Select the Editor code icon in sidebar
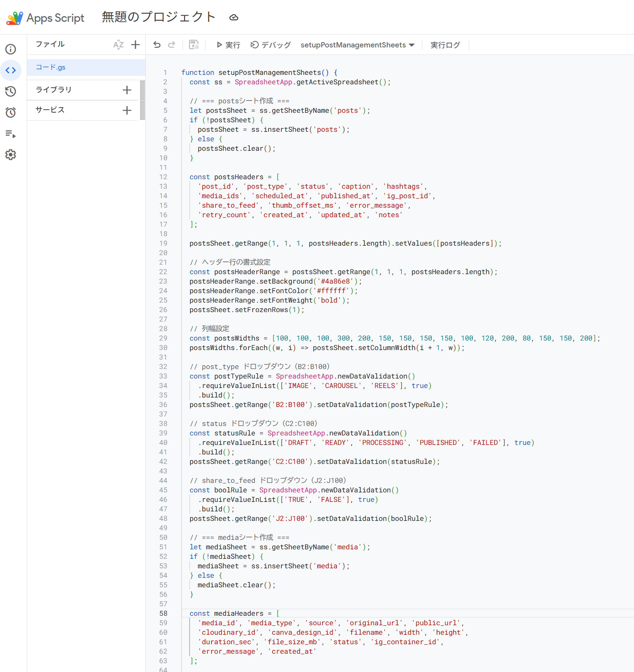The height and width of the screenshot is (672, 634). pyautogui.click(x=11, y=70)
